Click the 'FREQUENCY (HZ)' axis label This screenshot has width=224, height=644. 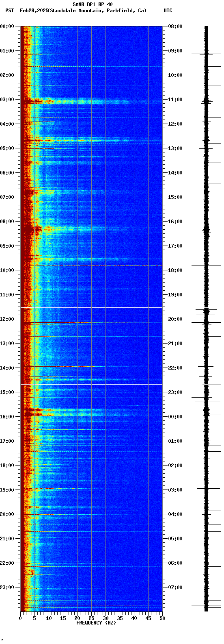pos(96,623)
